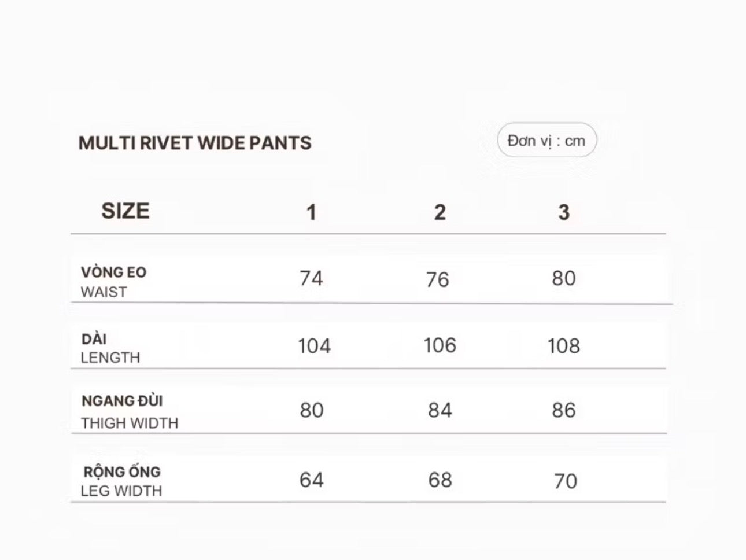Click leg width value 70

565,481
